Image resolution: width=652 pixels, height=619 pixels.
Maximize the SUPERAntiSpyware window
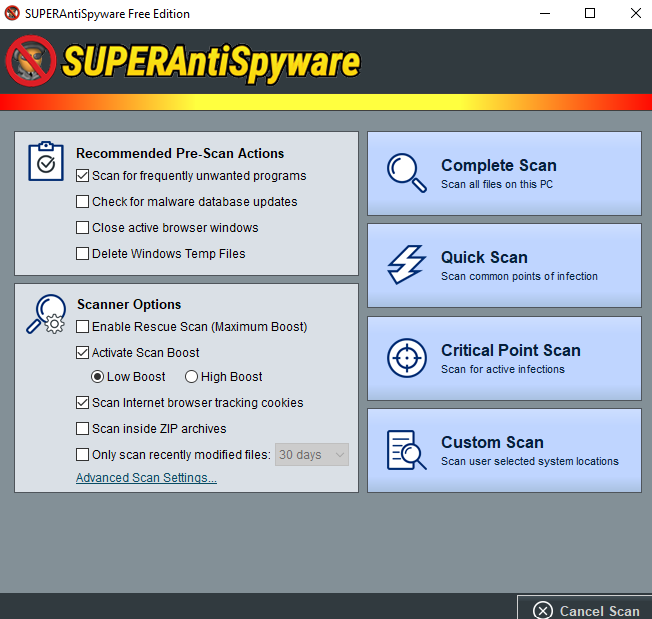(x=590, y=13)
